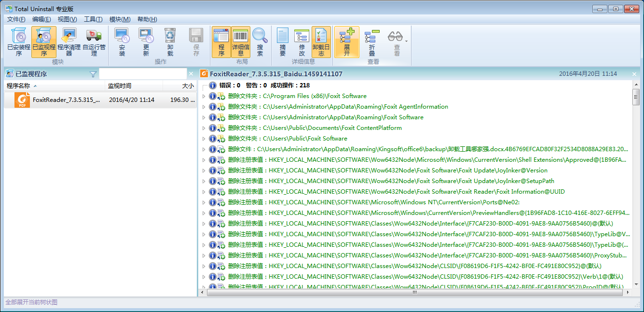Open the 模块(M) menu
644x312 pixels.
[120, 19]
